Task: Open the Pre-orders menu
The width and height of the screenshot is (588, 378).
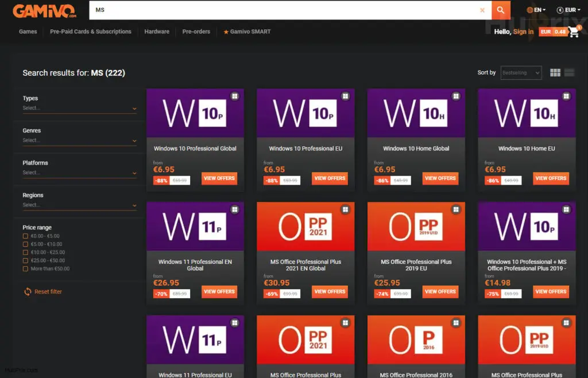Action: 196,32
